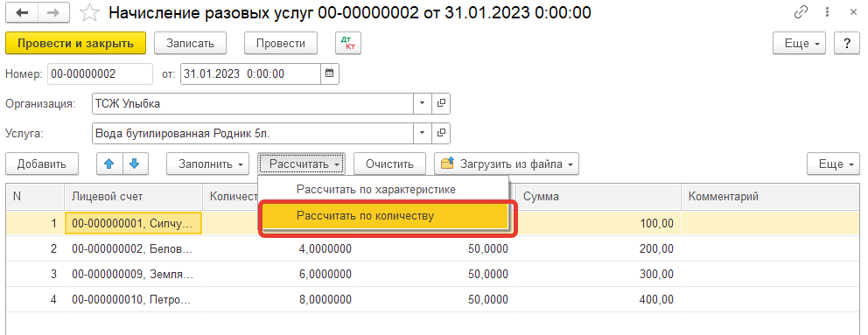Click the 50,0000 cell in row 4

click(437, 299)
